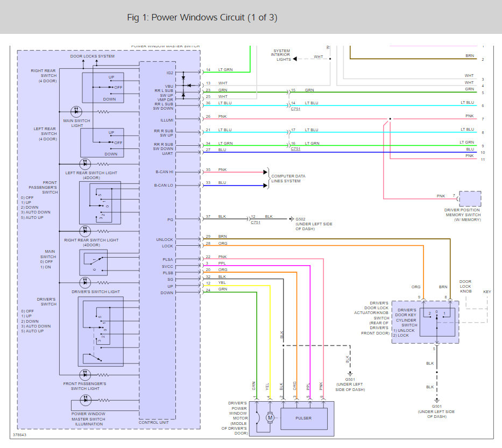Click the LOCK terminal label

point(167,246)
